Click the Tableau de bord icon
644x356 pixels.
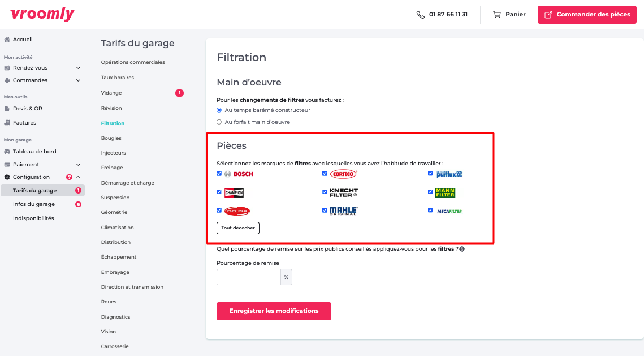(7, 152)
